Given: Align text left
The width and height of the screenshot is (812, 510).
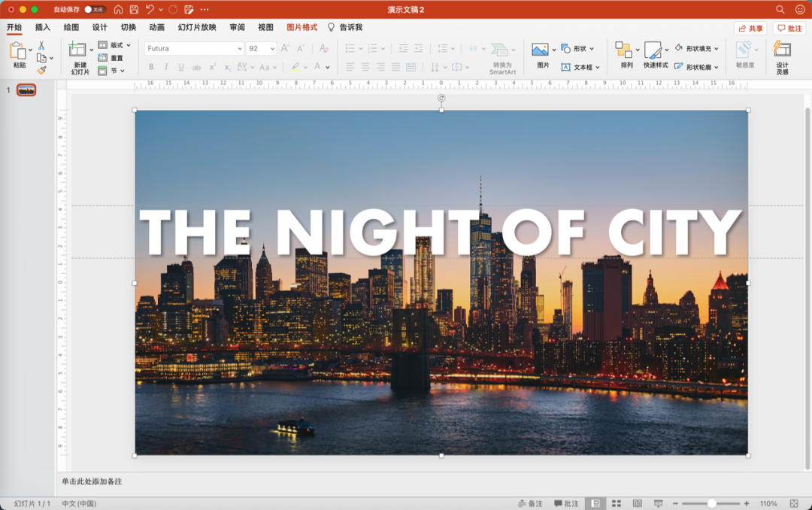Looking at the screenshot, I should pyautogui.click(x=350, y=67).
